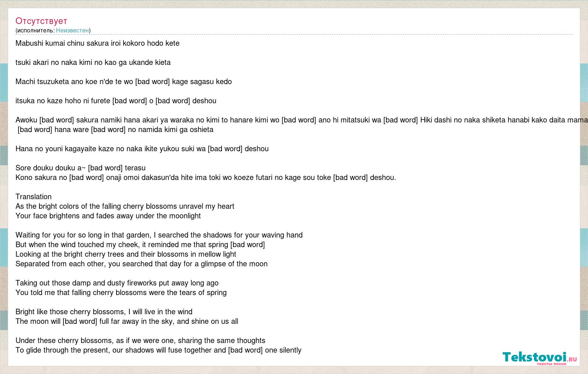The image size is (588, 374).
Task: Click the line Waiting for you for so long
Action: pos(159,235)
